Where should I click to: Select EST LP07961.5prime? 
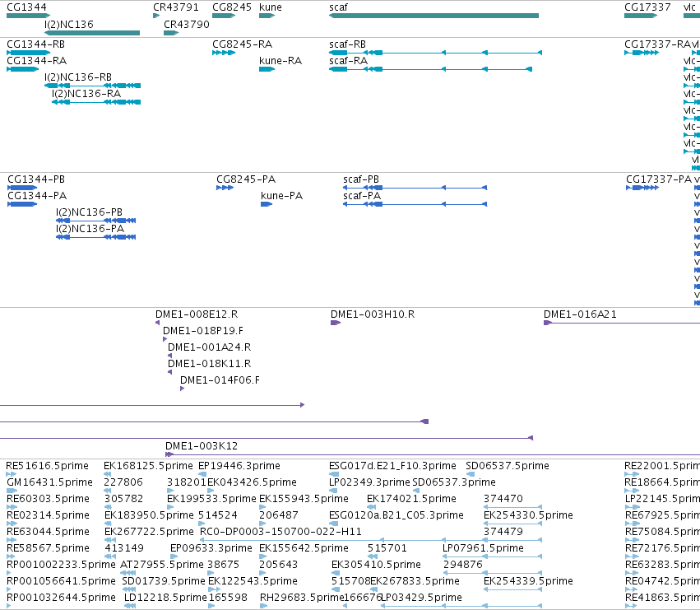[484, 548]
